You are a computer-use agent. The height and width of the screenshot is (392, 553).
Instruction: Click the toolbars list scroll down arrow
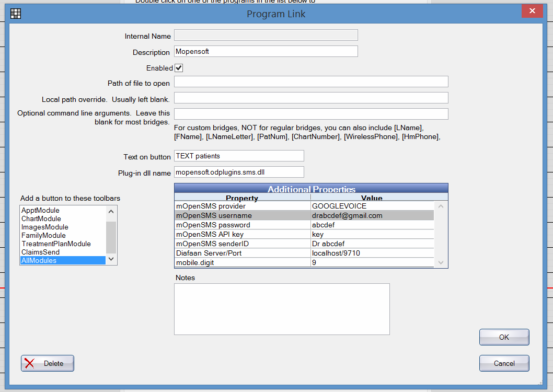click(111, 259)
